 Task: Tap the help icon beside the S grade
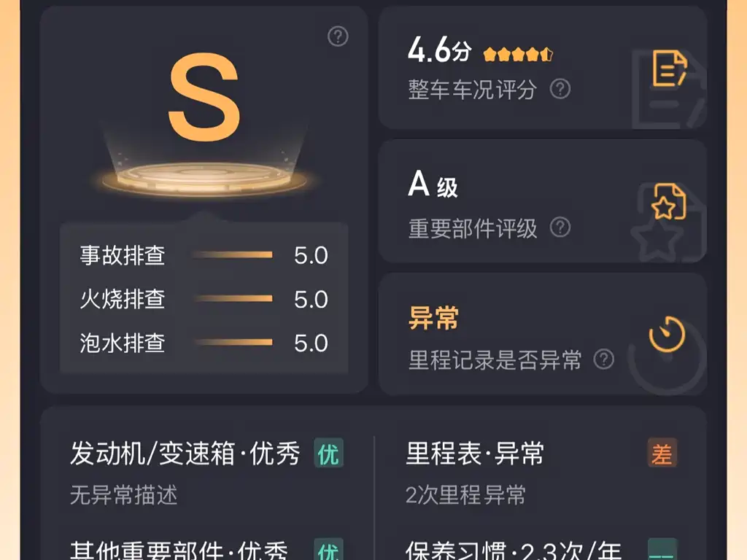[338, 36]
